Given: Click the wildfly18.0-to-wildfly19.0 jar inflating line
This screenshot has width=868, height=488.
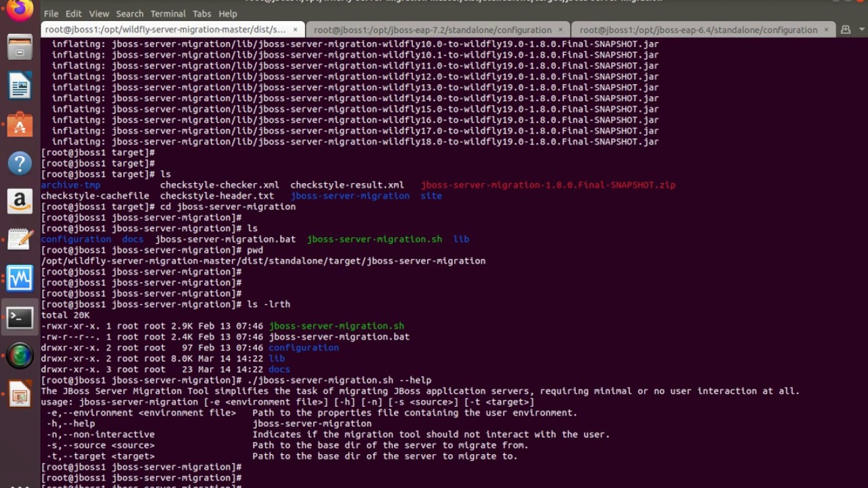Looking at the screenshot, I should coord(355,142).
